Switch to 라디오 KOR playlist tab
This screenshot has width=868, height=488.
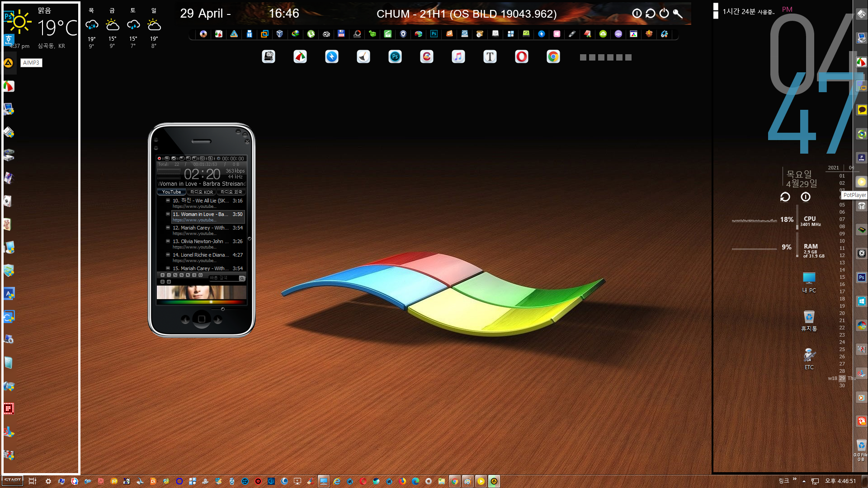(202, 192)
